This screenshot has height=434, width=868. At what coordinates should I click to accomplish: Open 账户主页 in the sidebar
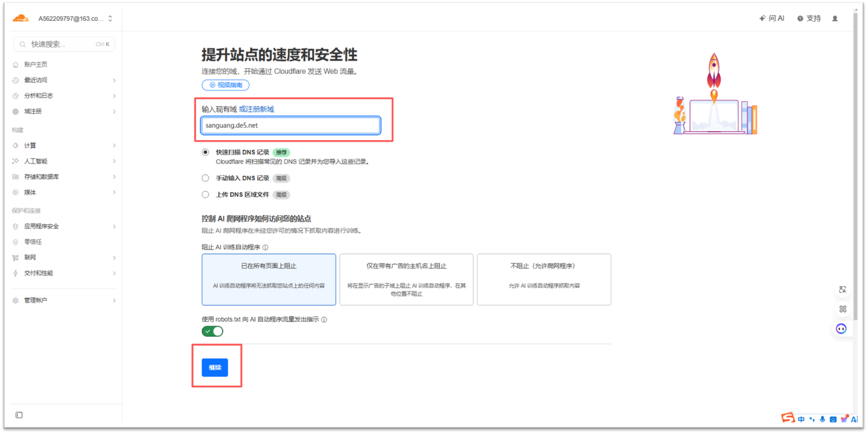pyautogui.click(x=36, y=65)
